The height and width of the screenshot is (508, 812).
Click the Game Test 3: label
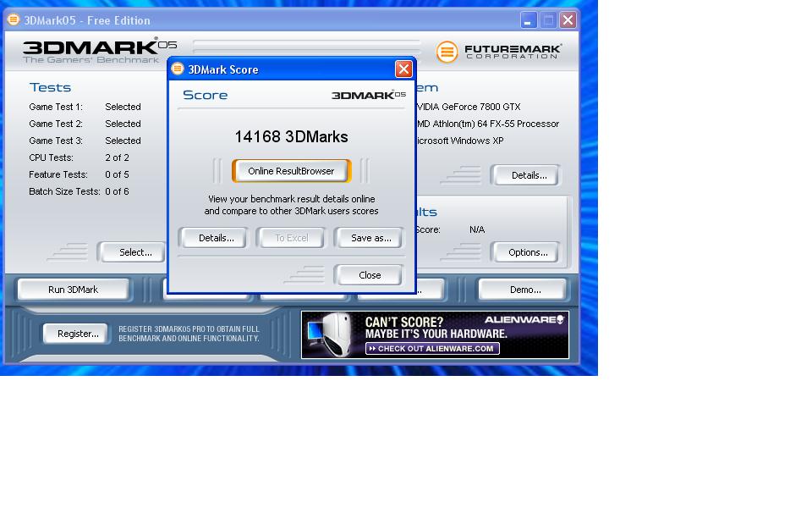pos(56,141)
